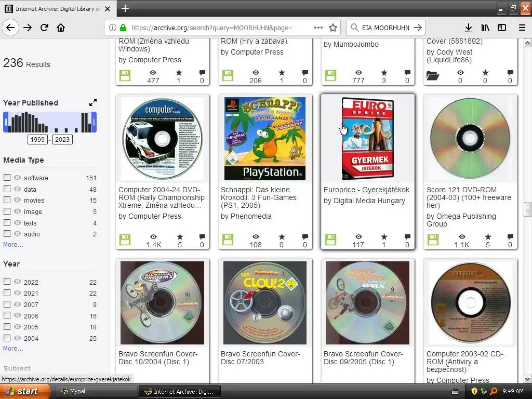Open Bravo Screenfun Cover-Disc 07/2003 link
Image resolution: width=532 pixels, height=399 pixels.
261,357
